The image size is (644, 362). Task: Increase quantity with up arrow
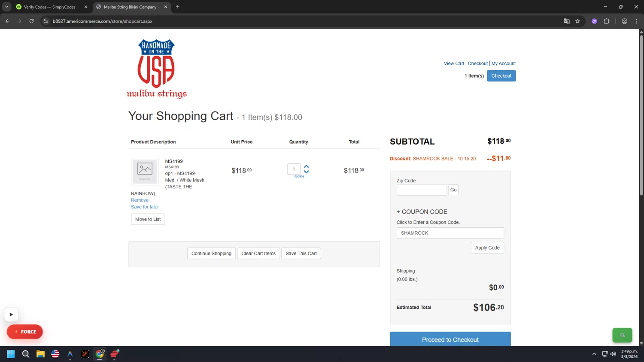[307, 166]
